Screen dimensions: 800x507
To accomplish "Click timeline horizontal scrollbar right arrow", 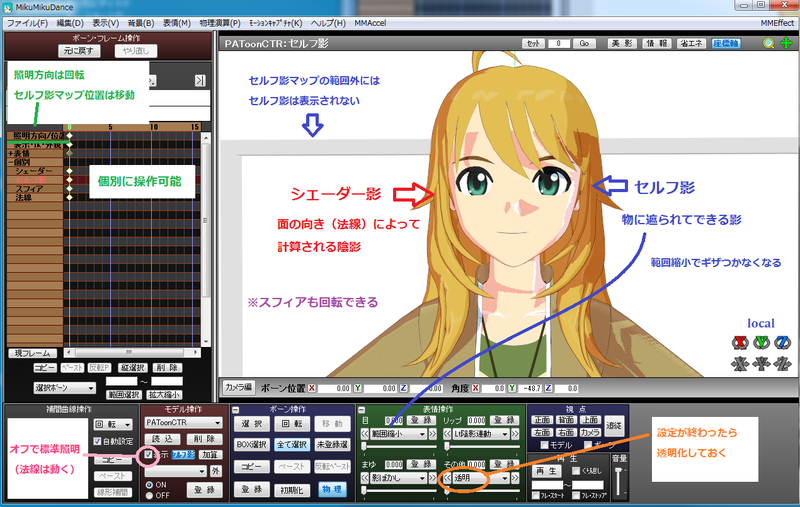I will click(195, 352).
